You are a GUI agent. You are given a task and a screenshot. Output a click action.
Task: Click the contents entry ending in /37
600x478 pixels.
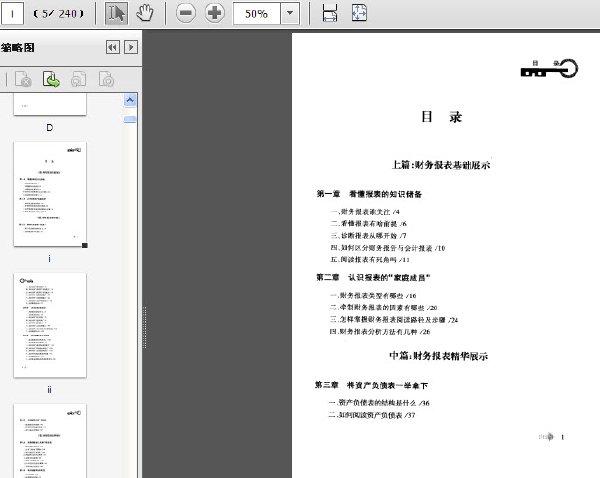[372, 415]
